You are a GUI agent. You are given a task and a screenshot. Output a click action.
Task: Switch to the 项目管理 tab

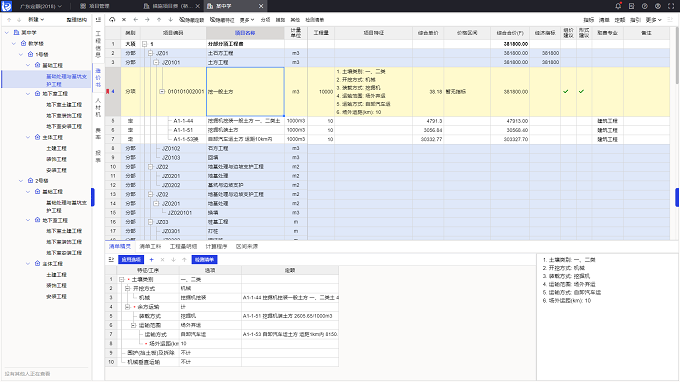[x=99, y=6]
